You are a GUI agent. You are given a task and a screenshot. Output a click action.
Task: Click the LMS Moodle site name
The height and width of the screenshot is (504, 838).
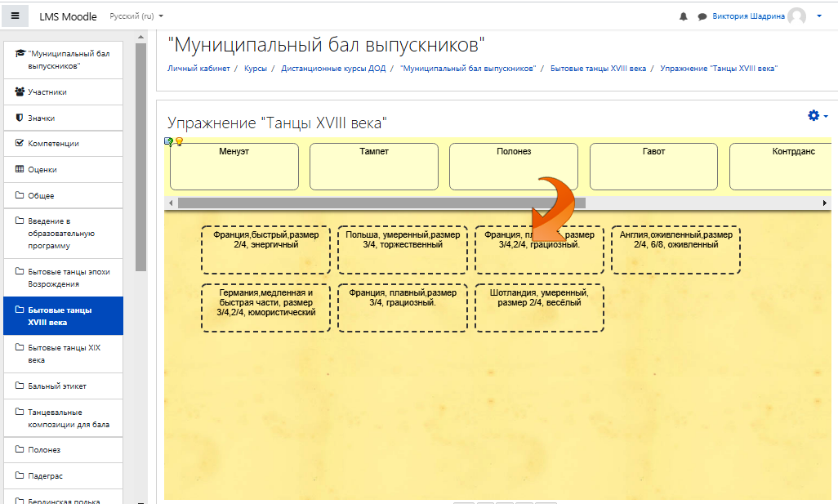coord(68,16)
